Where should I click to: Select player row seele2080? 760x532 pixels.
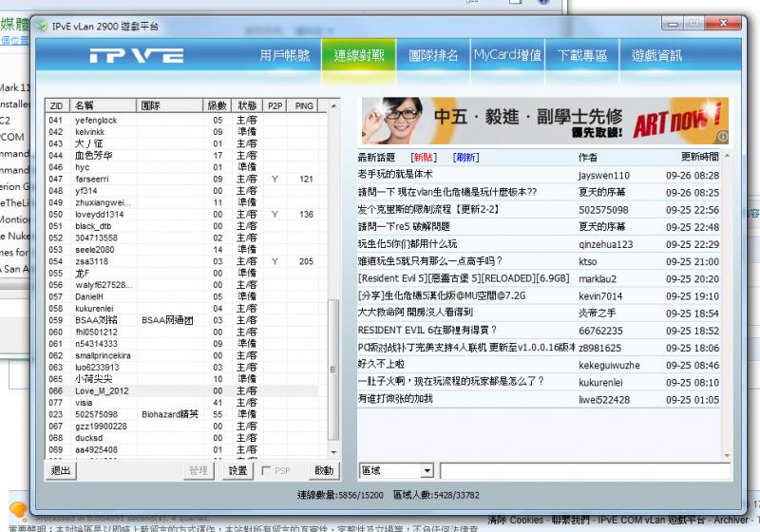[182, 250]
